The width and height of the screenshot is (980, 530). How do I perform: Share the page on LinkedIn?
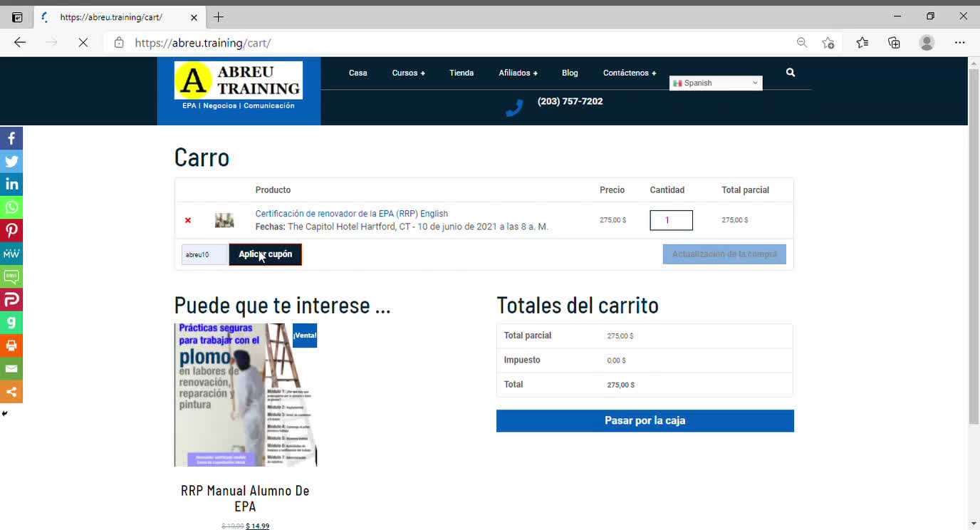coord(11,185)
